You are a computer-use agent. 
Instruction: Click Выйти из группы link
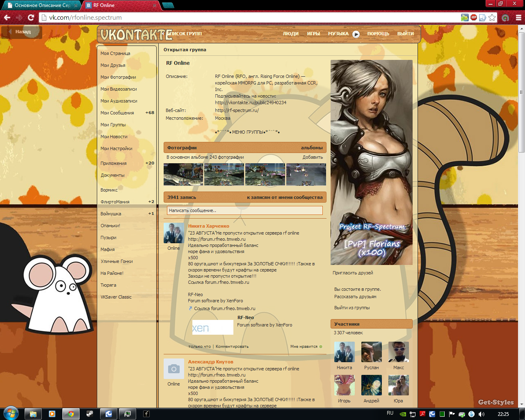pos(352,308)
